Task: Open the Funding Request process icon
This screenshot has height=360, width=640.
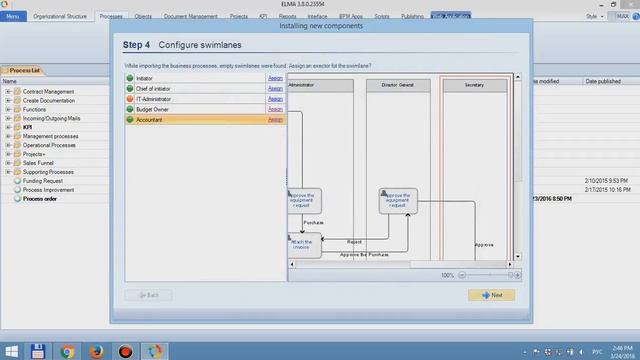Action: coord(18,181)
